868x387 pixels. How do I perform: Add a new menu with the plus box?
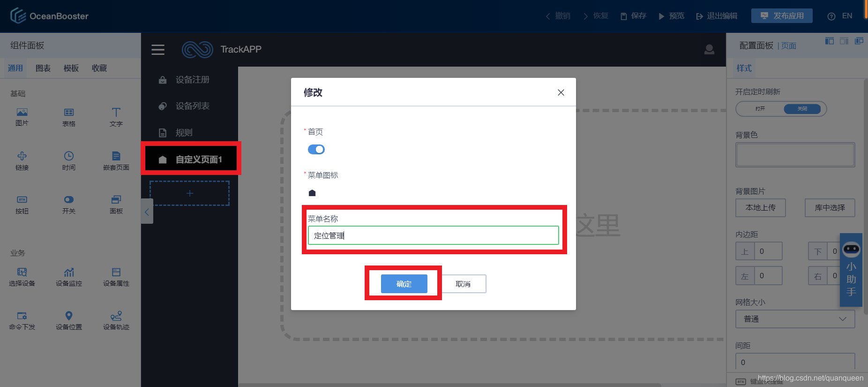click(x=190, y=193)
